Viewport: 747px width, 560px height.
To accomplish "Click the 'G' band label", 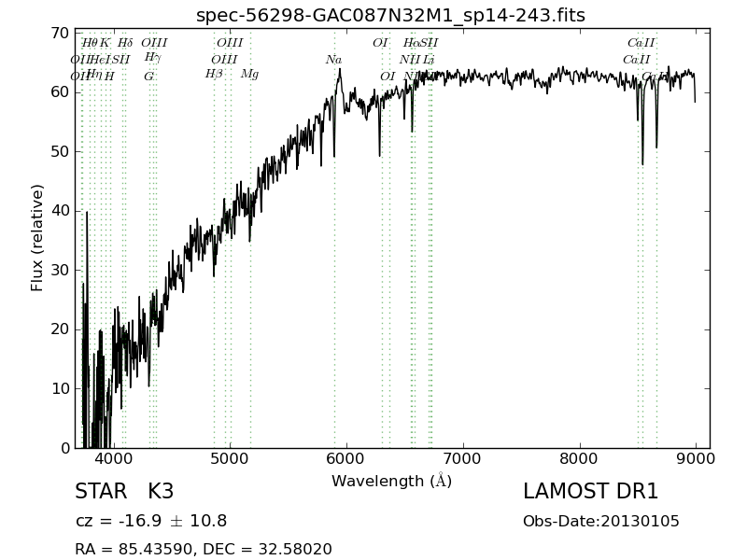I will click(149, 77).
